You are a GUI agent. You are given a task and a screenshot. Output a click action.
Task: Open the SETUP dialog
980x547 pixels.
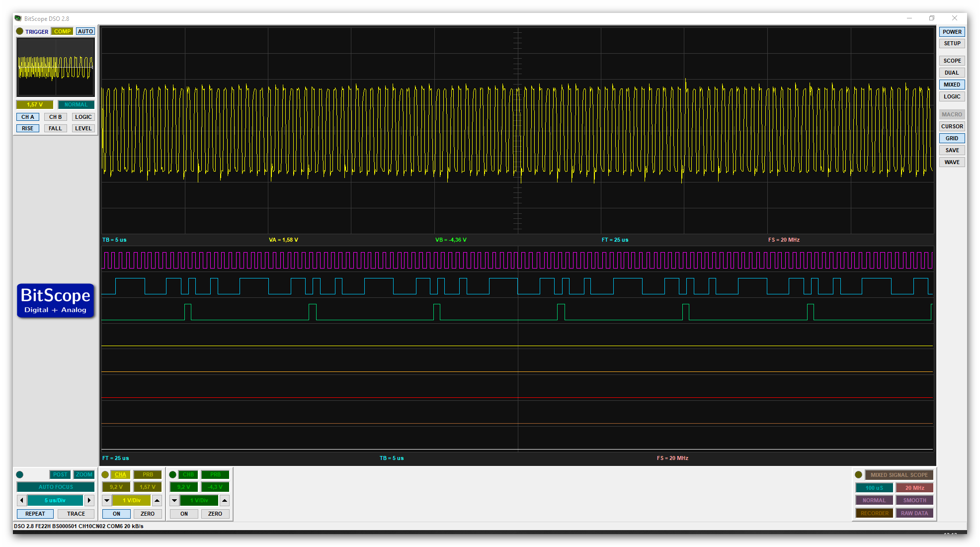pos(952,44)
